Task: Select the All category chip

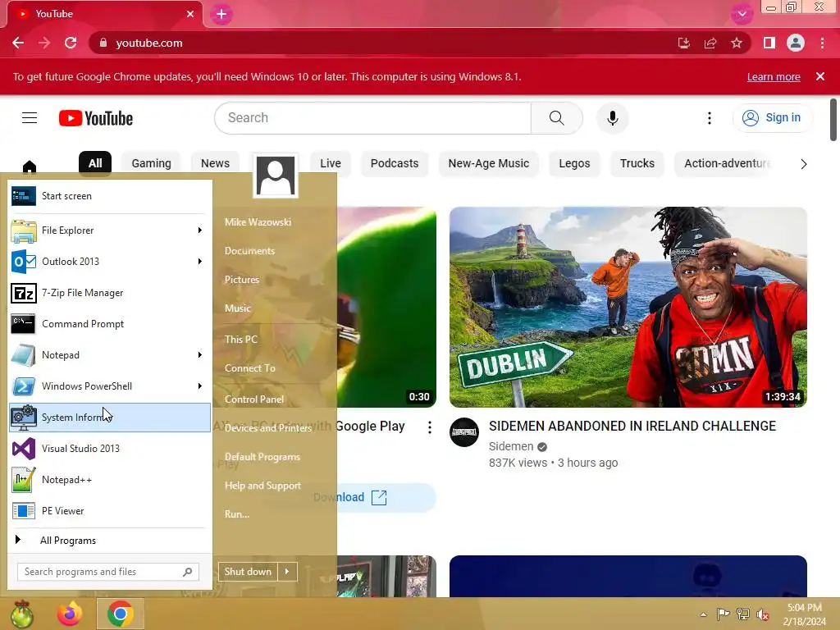Action: tap(95, 163)
